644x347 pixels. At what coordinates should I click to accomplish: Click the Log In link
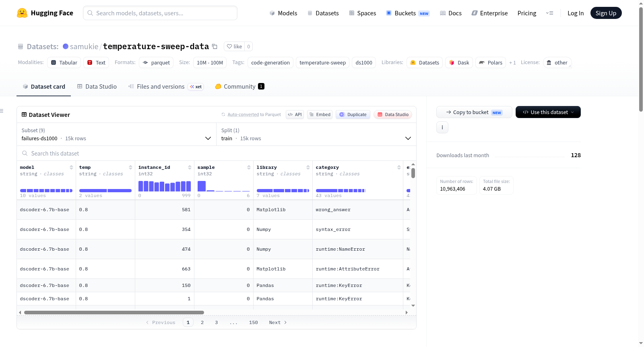click(x=576, y=13)
